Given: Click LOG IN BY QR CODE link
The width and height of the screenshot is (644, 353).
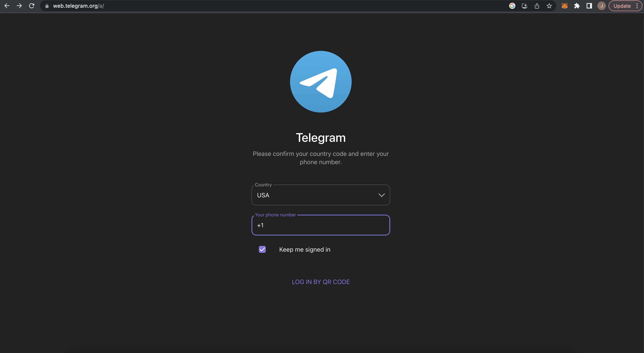Looking at the screenshot, I should coord(321,282).
